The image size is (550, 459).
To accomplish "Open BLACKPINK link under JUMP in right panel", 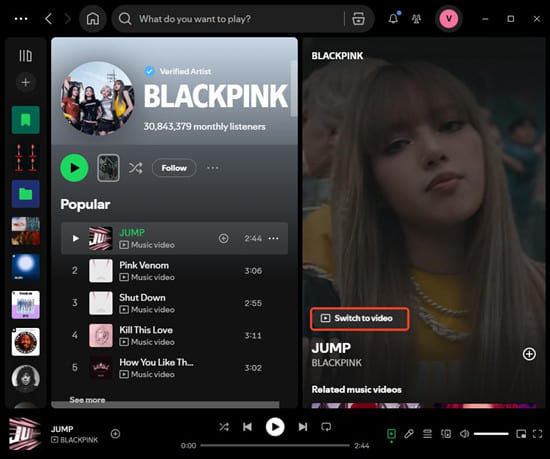I will [x=337, y=363].
